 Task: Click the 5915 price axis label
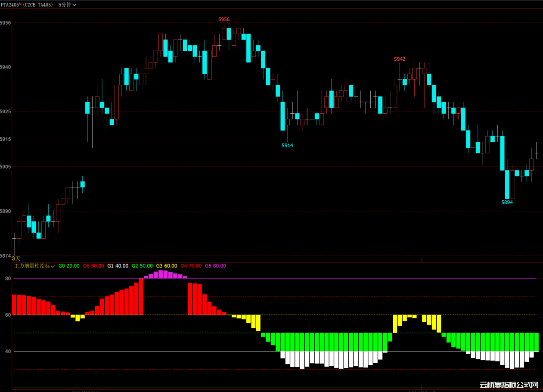click(x=6, y=139)
